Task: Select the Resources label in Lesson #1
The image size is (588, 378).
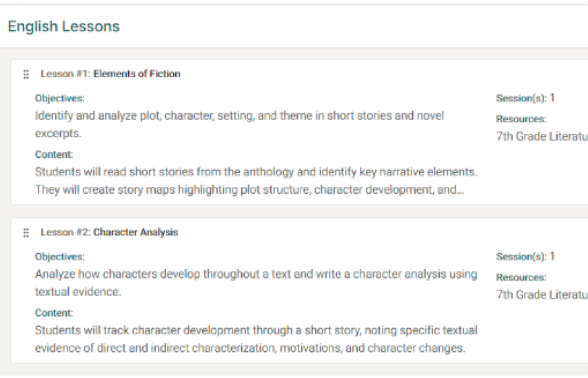Action: point(521,119)
